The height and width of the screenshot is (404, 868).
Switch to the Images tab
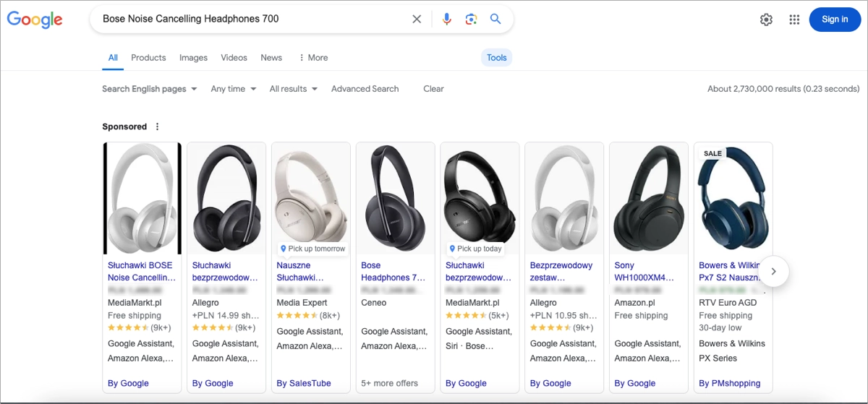[x=193, y=58]
